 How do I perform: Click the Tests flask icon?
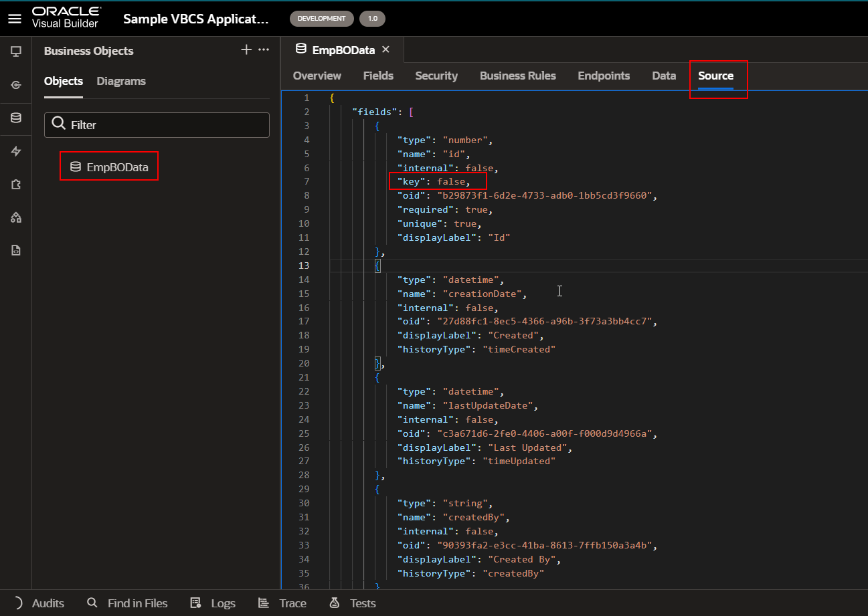pos(335,603)
